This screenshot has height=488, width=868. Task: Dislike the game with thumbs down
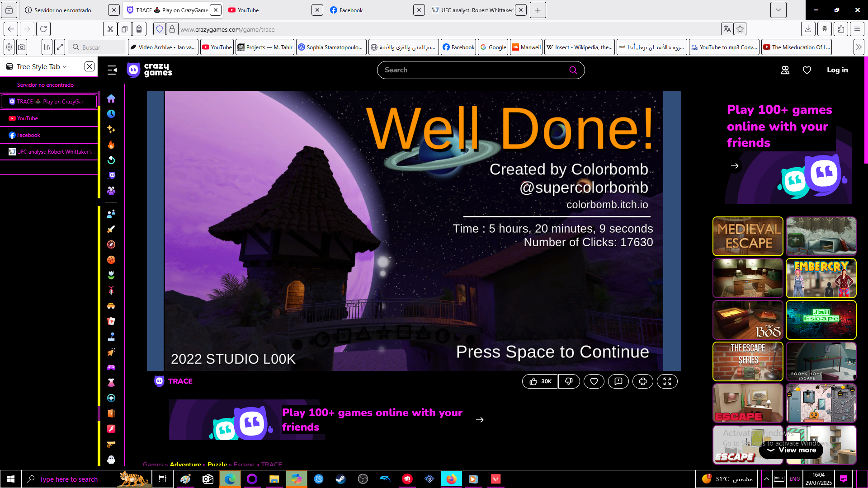tap(569, 381)
